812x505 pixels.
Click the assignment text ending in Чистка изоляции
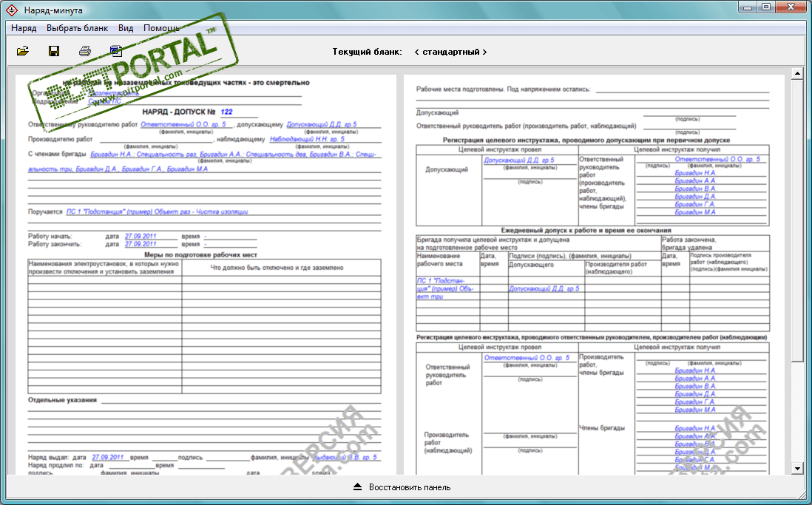pyautogui.click(x=157, y=211)
